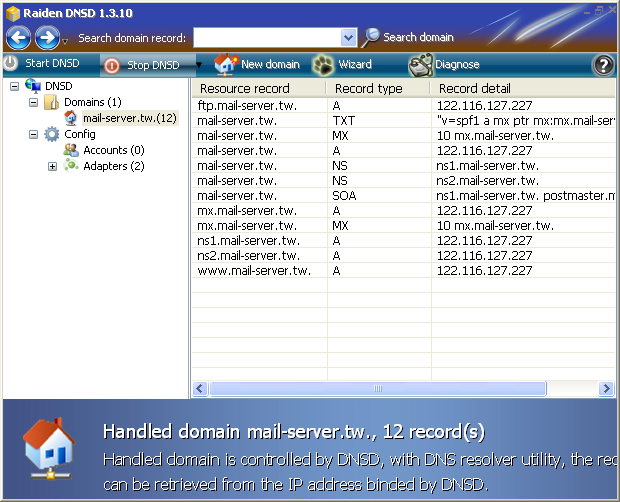Screen dimensions: 620x502
Task: Click the Config gear icon
Action: [52, 134]
